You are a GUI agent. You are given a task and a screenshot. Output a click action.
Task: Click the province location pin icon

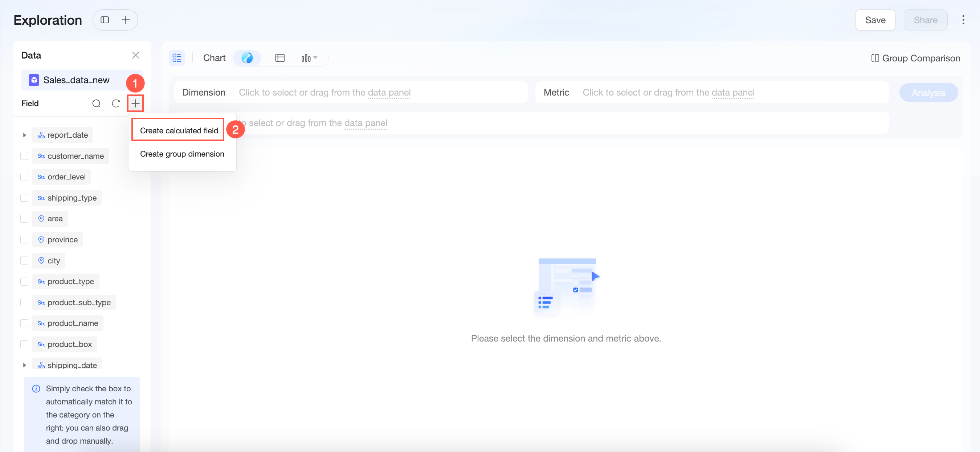[x=41, y=239]
